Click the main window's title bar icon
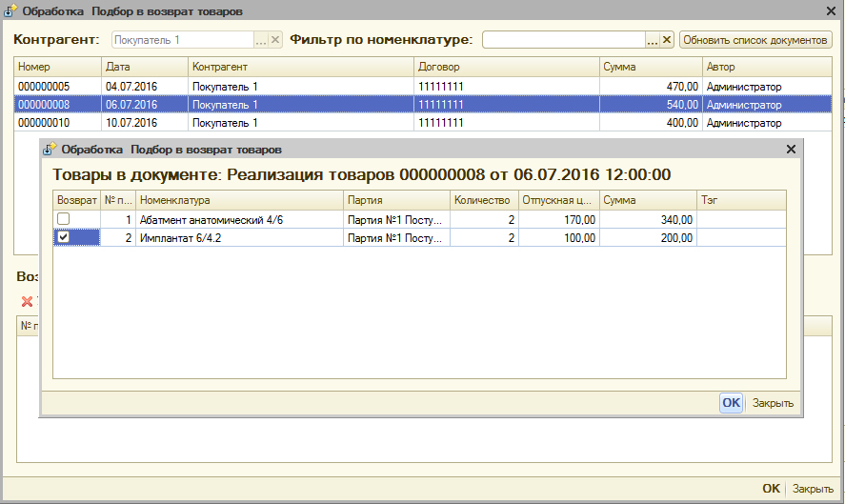 [11, 11]
